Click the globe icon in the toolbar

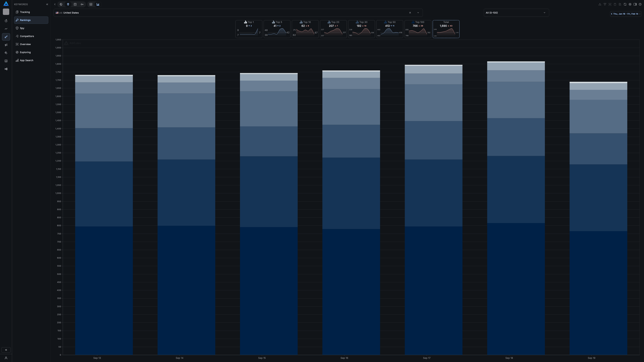pos(61,4)
